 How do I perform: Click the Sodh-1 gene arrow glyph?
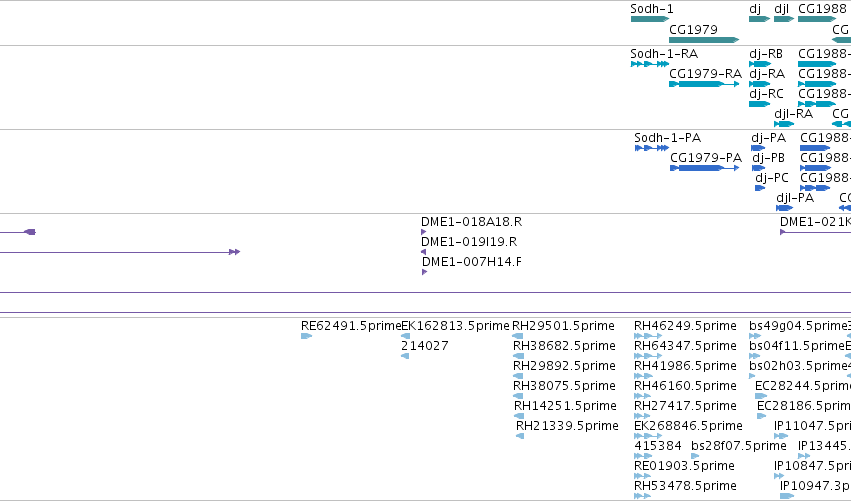650,19
